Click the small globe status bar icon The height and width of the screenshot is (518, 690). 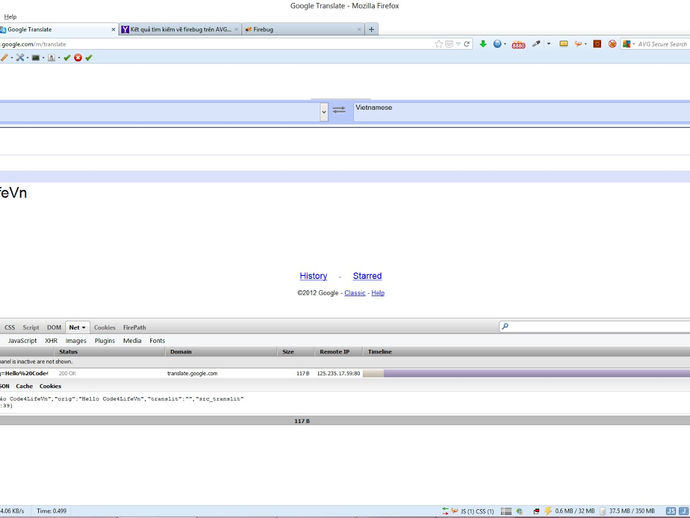pos(520,511)
